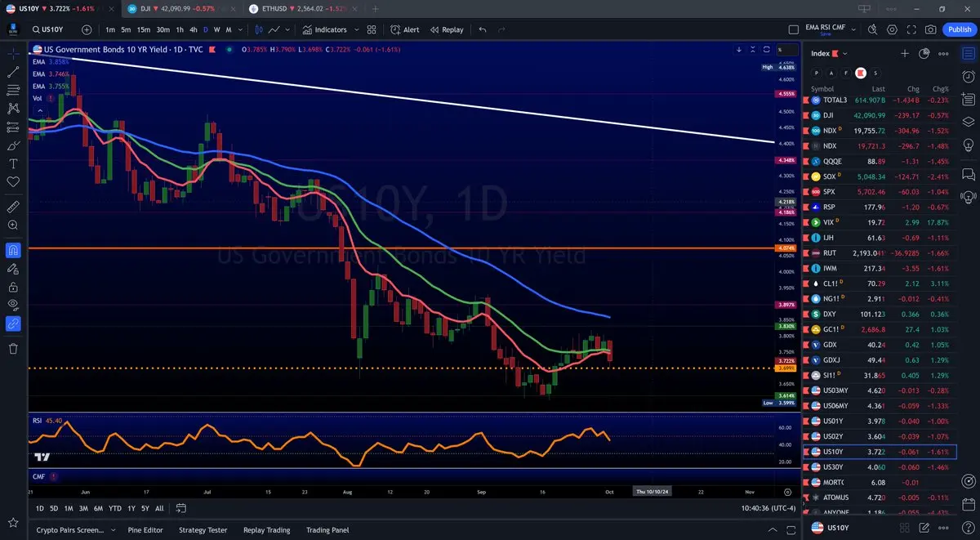Select the DXY row in watchlist

pyautogui.click(x=880, y=314)
